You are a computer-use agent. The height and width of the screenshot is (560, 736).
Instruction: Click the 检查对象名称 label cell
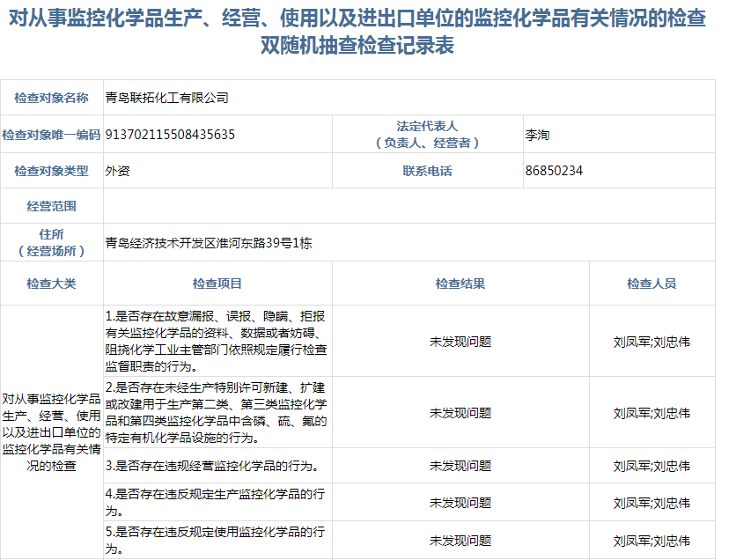click(x=52, y=98)
